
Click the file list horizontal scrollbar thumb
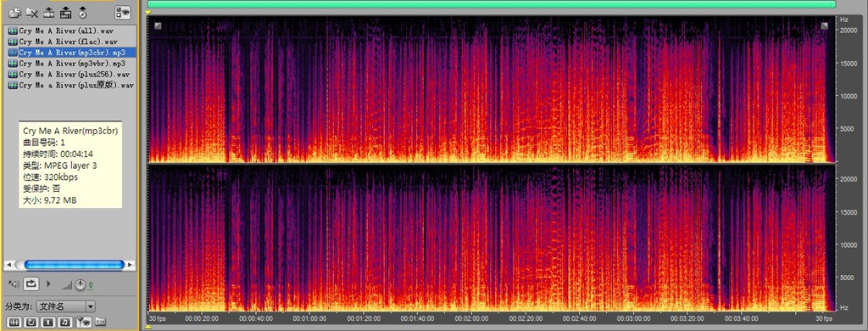tap(75, 265)
